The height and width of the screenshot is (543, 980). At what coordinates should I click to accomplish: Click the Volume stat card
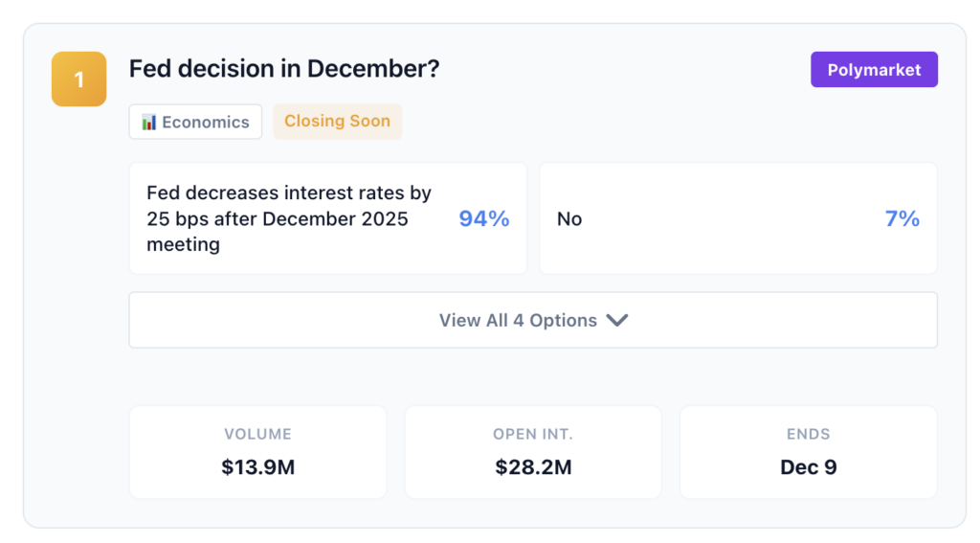pyautogui.click(x=257, y=452)
